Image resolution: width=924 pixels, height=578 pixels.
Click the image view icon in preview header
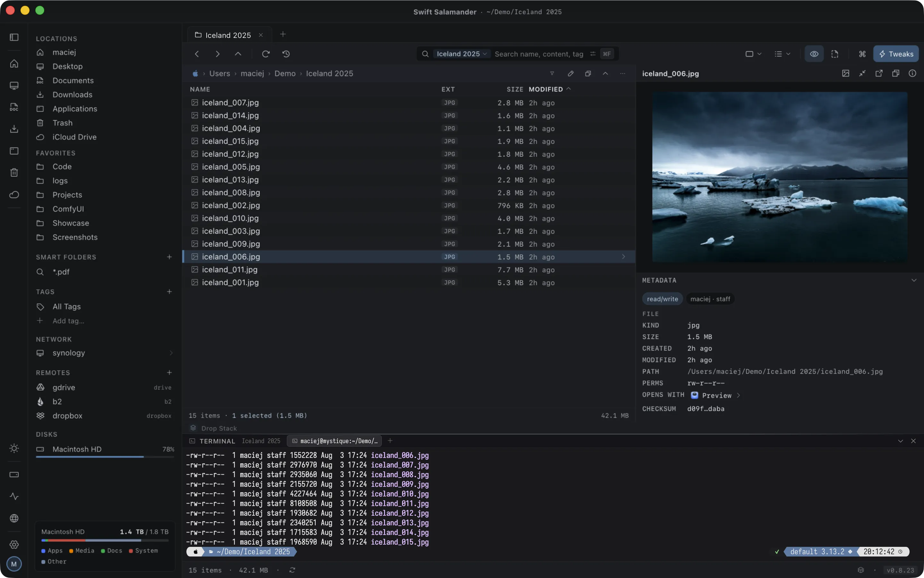coord(845,74)
